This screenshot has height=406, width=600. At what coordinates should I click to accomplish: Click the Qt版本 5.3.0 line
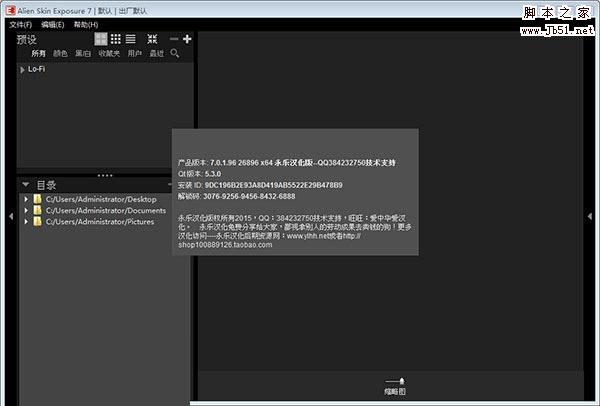coord(199,174)
